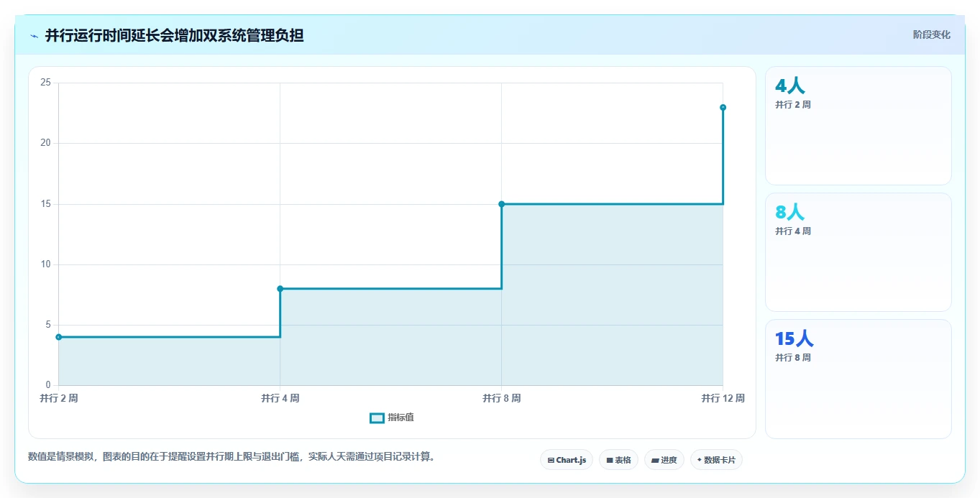The image size is (980, 498).
Task: Click the y-axis value 25
Action: pos(45,83)
